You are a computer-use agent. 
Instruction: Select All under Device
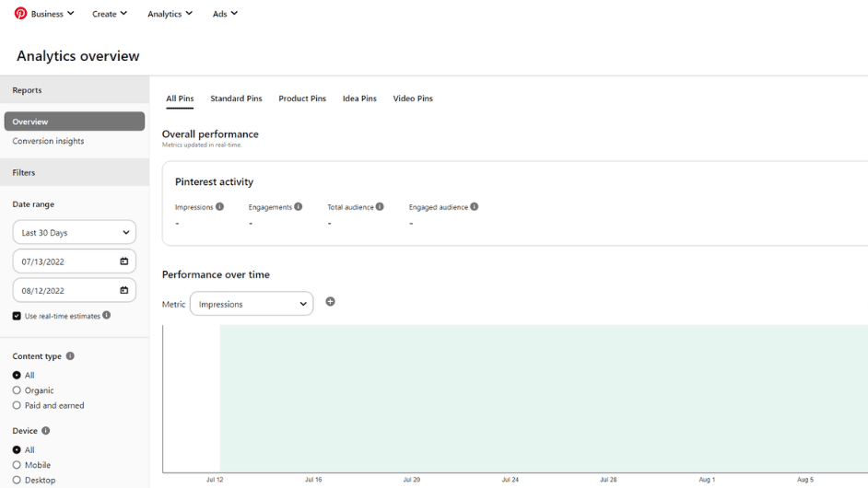coord(17,450)
